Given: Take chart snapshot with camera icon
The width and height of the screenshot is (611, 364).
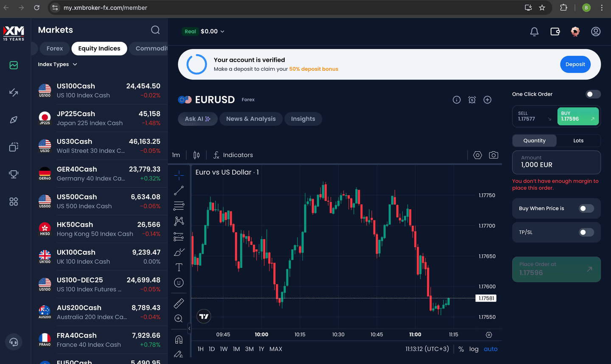Looking at the screenshot, I should (493, 155).
